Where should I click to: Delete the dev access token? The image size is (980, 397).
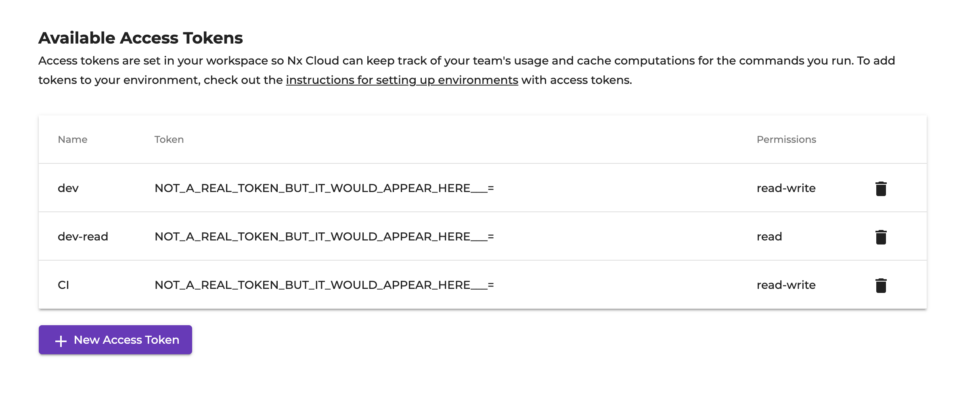click(x=881, y=188)
